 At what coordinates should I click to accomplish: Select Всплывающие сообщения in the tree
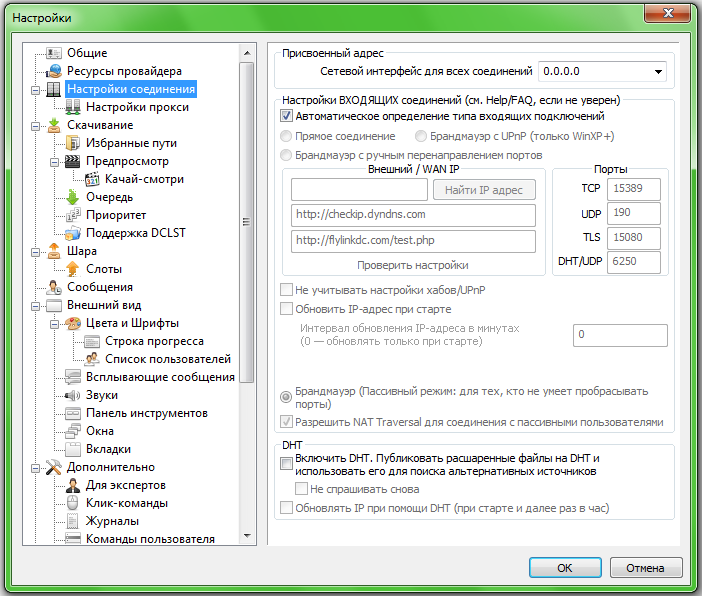[160, 377]
